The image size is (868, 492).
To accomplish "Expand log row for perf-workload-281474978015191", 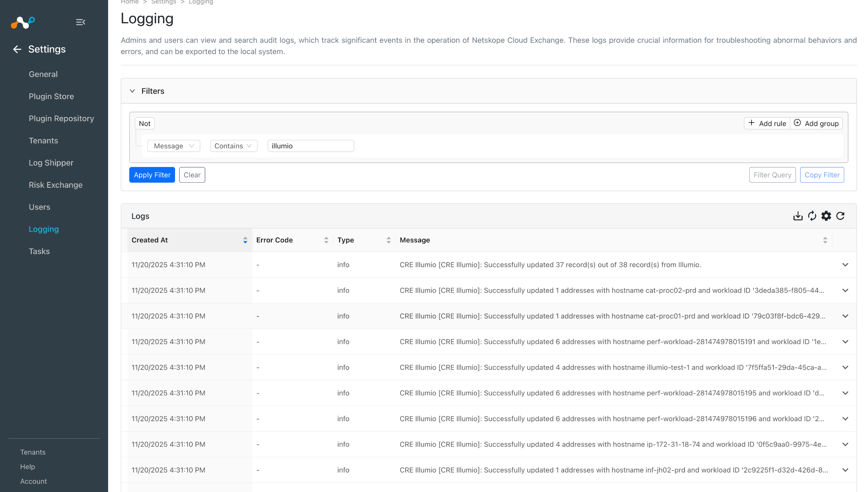I will coord(845,342).
